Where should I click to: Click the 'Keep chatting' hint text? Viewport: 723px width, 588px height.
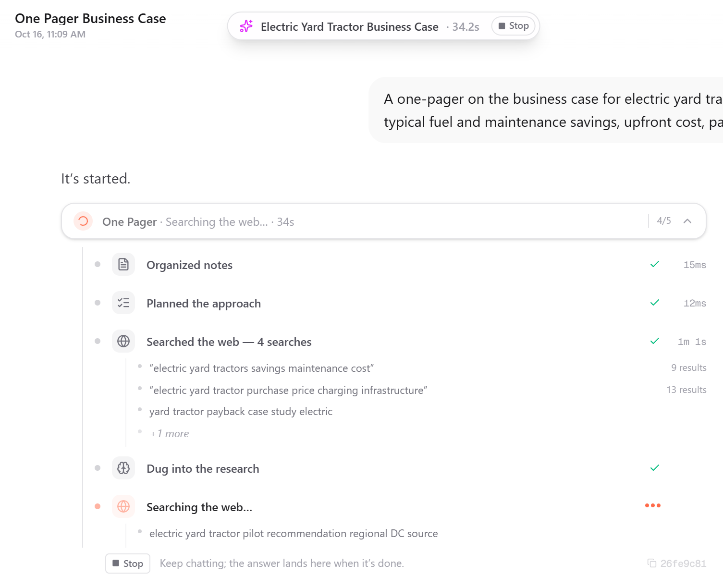pos(282,563)
